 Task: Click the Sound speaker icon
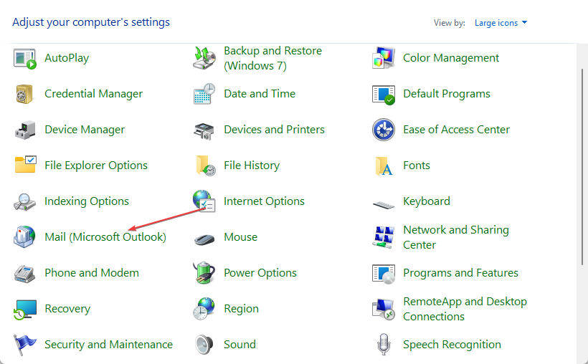tap(204, 345)
